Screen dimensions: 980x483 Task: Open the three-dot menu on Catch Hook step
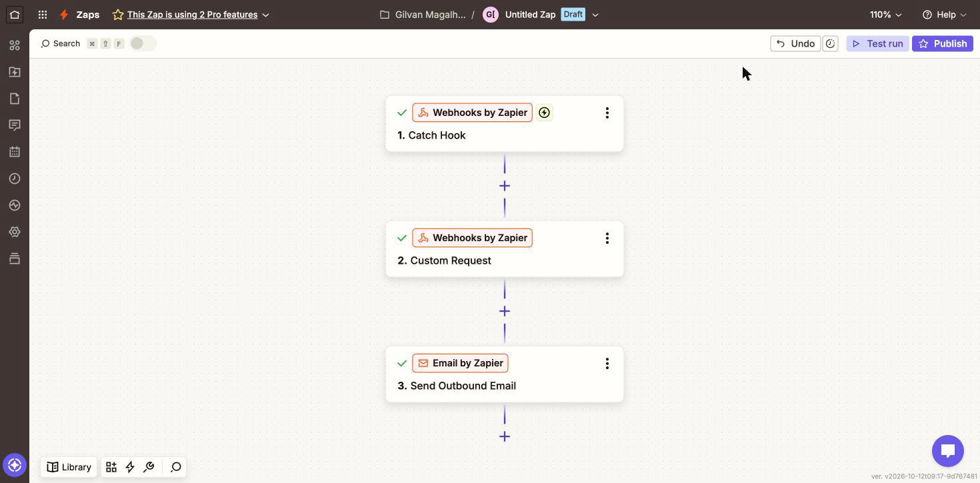pyautogui.click(x=607, y=113)
